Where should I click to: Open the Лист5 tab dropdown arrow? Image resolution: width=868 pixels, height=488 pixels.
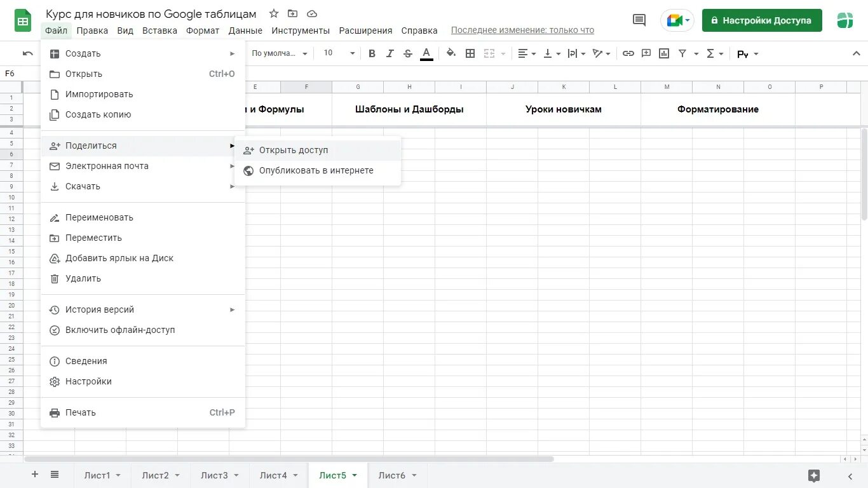355,475
